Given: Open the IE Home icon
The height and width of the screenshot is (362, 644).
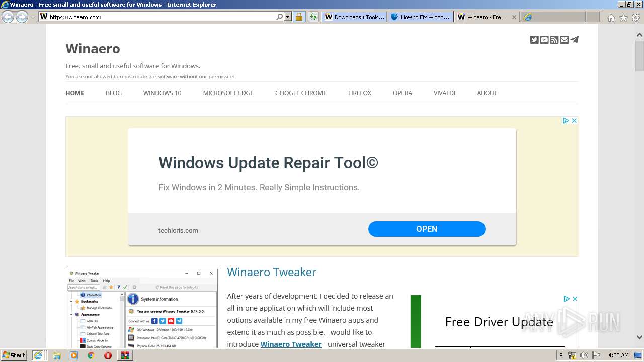Looking at the screenshot, I should [x=611, y=18].
